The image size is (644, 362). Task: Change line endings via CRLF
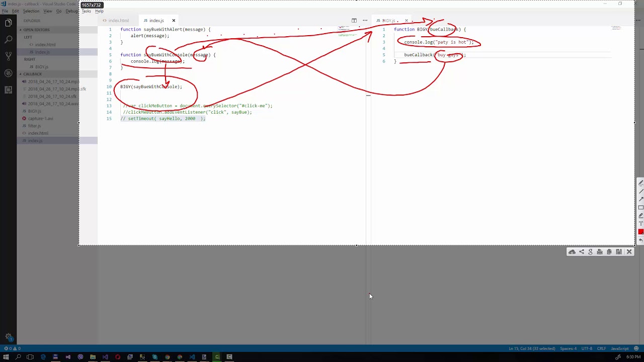(x=601, y=348)
